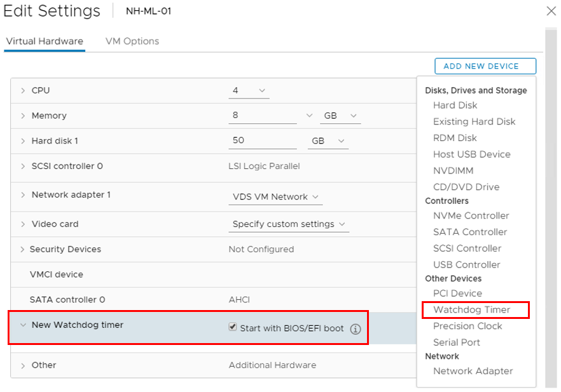Viewport: 561px width, 392px height.
Task: Select Precision Clock from device menu
Action: (468, 326)
